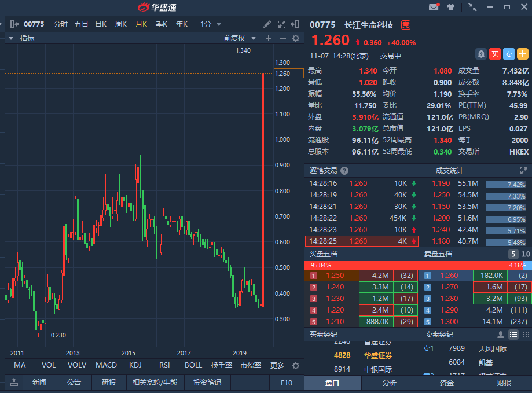532x393 pixels.
Task: Open the F10 company info tab
Action: (x=287, y=383)
